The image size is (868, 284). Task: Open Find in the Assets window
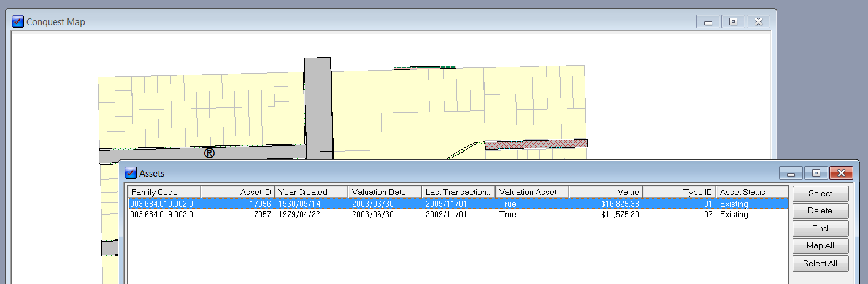click(820, 228)
